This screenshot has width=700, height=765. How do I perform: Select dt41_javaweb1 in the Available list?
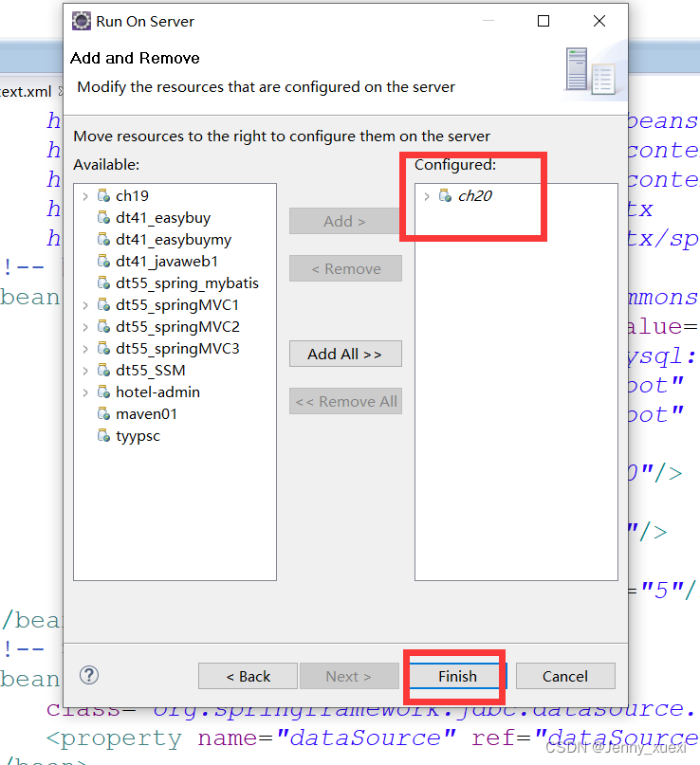tap(166, 261)
